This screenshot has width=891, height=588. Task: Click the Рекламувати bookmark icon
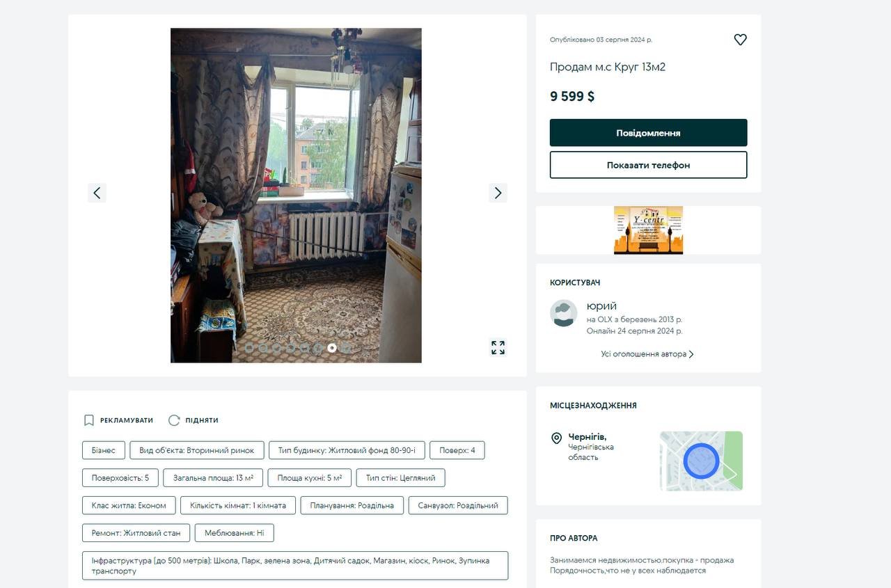pos(89,420)
